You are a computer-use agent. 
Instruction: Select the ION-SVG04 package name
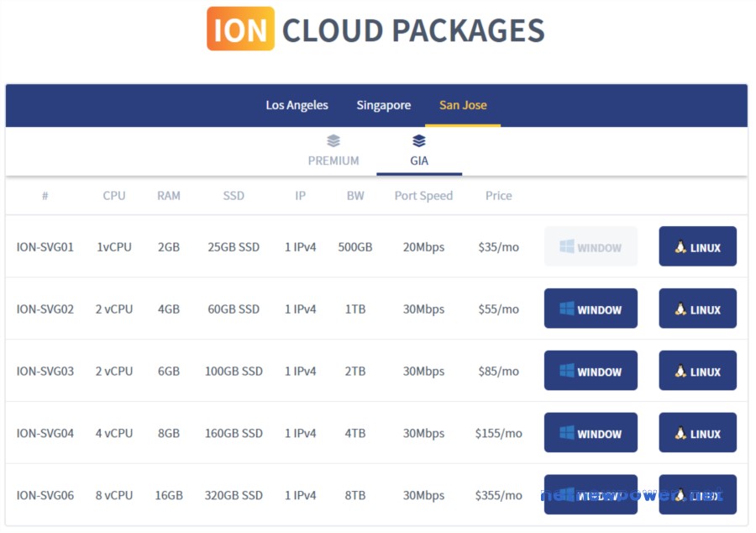click(x=45, y=433)
